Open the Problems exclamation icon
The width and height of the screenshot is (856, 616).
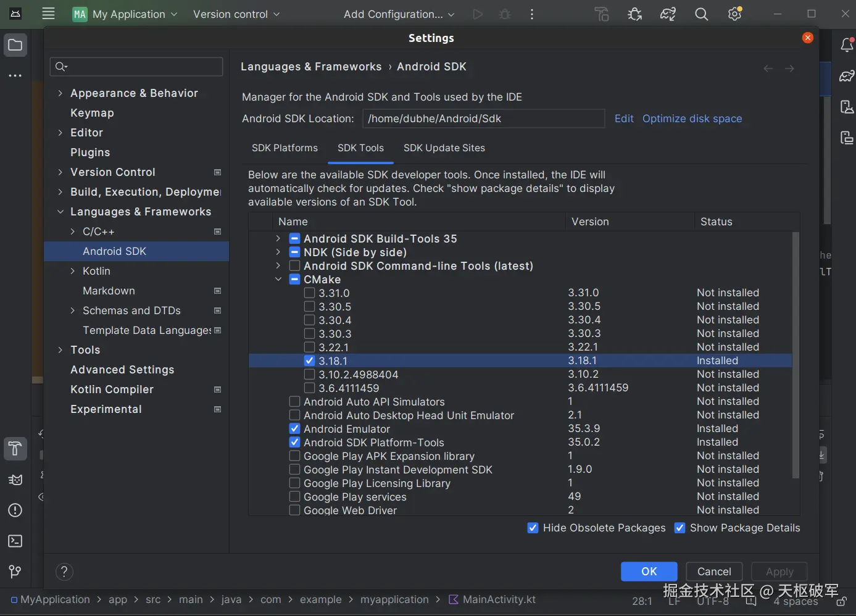(x=15, y=510)
